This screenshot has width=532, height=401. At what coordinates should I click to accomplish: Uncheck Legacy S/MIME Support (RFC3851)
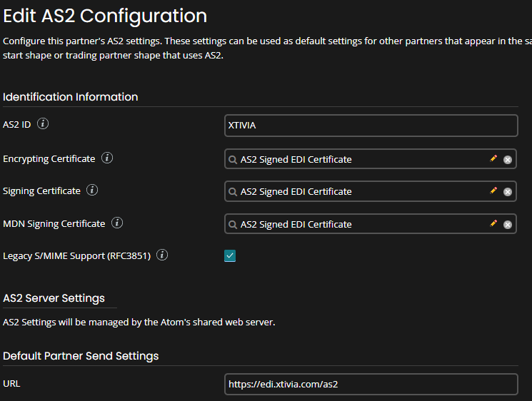(230, 256)
